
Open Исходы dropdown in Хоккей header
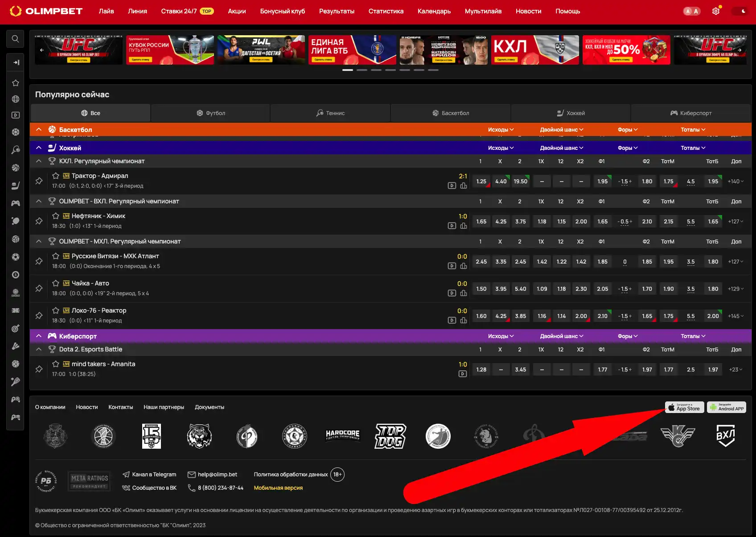501,148
